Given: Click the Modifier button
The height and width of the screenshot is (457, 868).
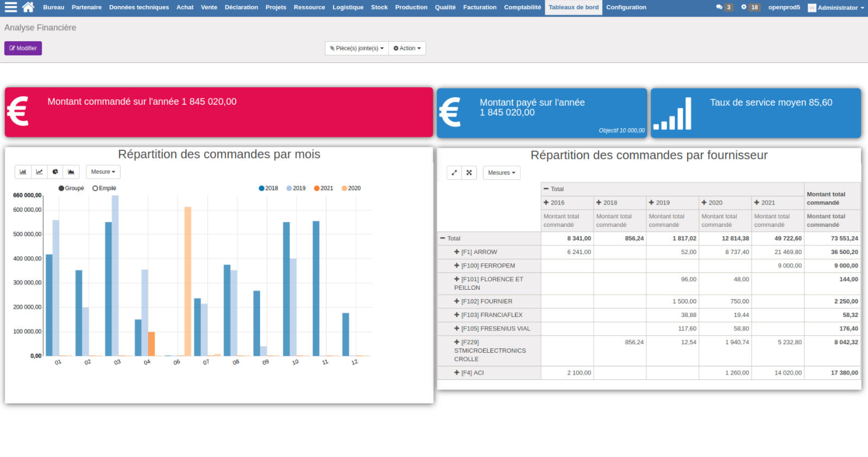Looking at the screenshot, I should click(x=23, y=48).
